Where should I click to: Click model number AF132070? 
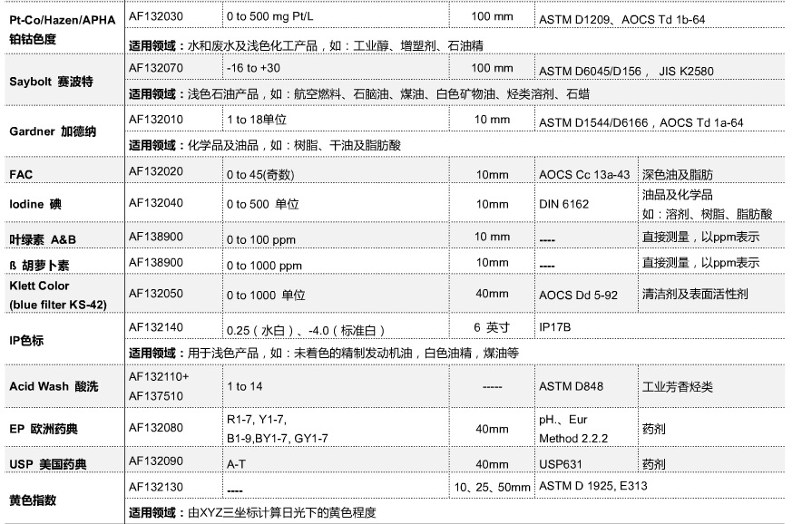point(156,68)
